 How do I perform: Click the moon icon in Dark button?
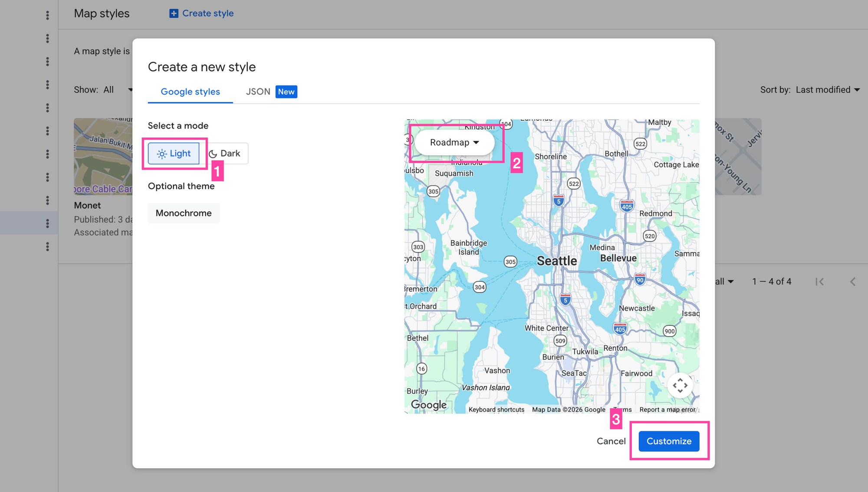213,154
